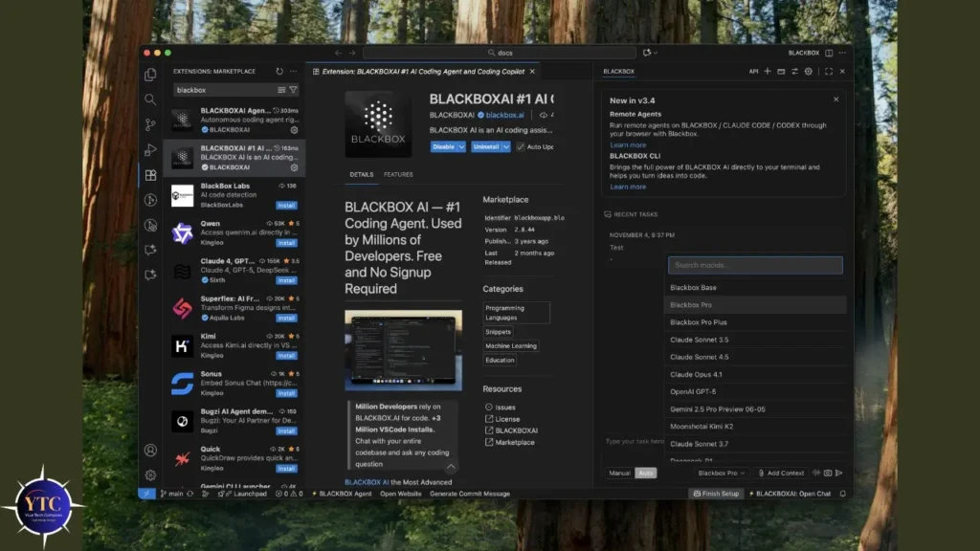This screenshot has height=551, width=980.
Task: Open the Run and Debug view
Action: coord(150,149)
